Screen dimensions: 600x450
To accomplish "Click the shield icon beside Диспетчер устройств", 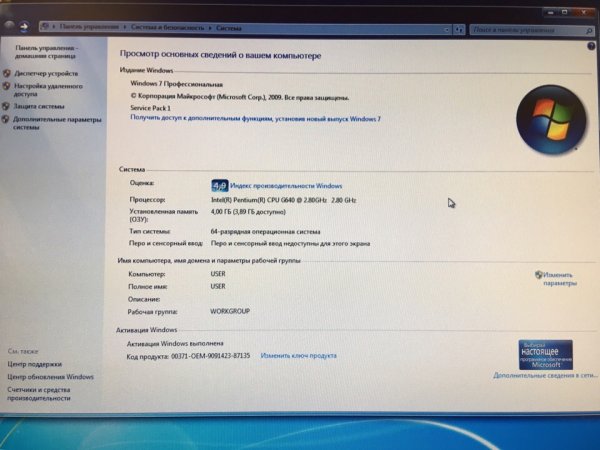I will coord(8,73).
